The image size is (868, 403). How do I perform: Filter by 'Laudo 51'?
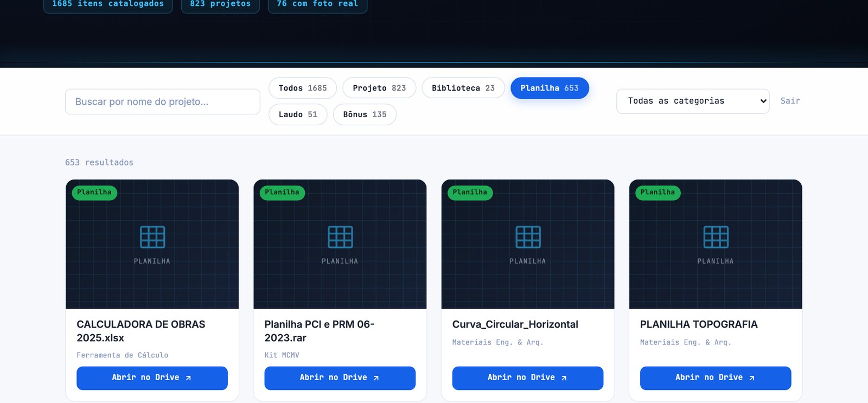click(x=298, y=114)
